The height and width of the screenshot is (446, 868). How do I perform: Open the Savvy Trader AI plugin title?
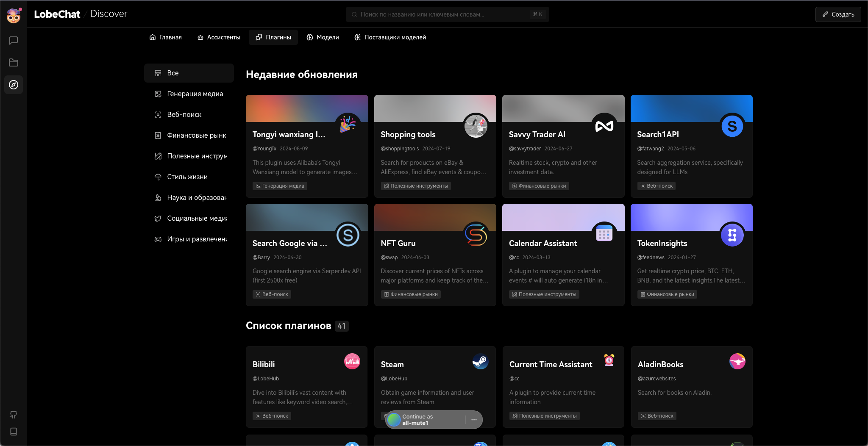pyautogui.click(x=537, y=134)
